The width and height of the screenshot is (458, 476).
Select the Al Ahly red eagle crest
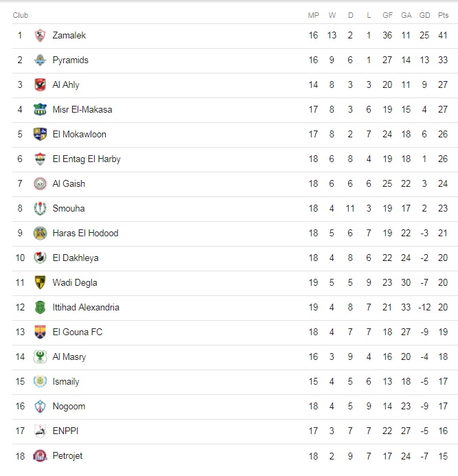pos(40,84)
